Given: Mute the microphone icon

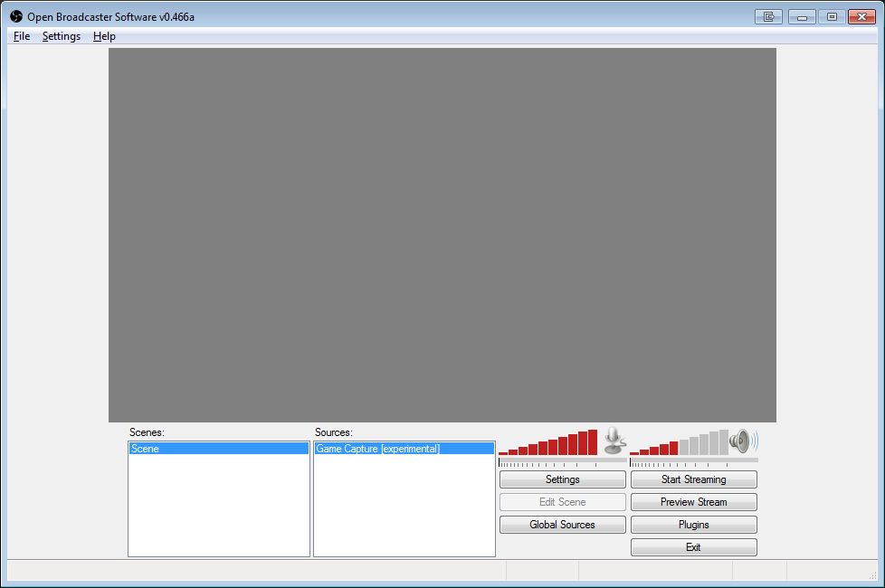Looking at the screenshot, I should (x=614, y=441).
